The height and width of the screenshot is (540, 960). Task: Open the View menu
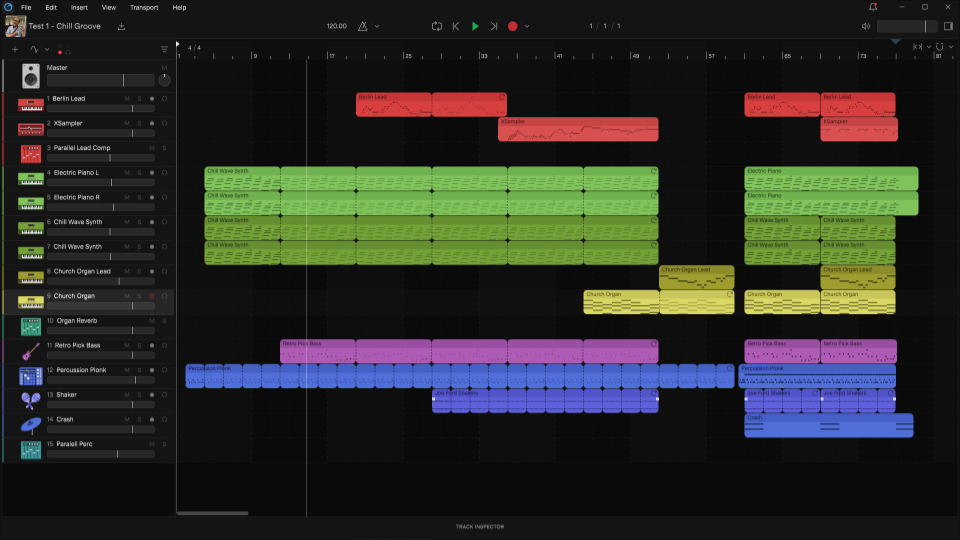[x=108, y=7]
